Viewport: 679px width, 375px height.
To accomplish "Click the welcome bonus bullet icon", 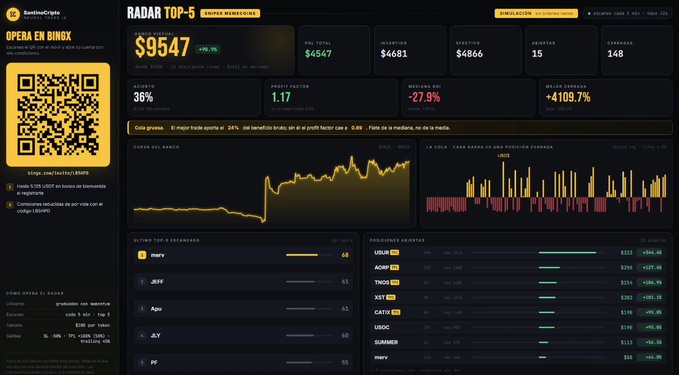I will (10, 187).
